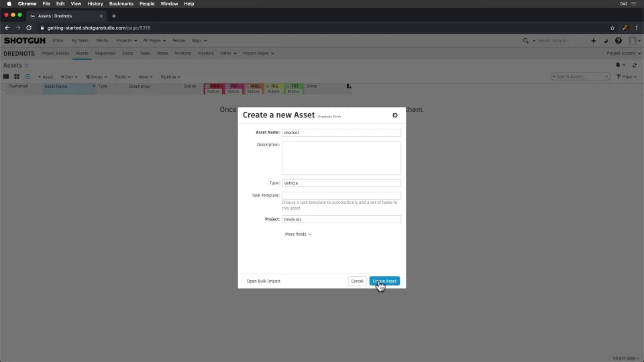Open the Sort dropdown
Viewport: 644px width, 362px height.
(69, 76)
